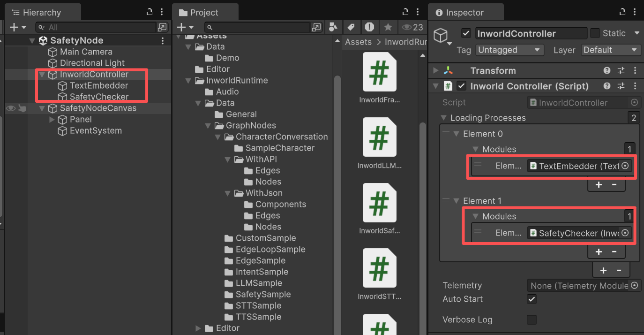The width and height of the screenshot is (644, 335).
Task: Open Transform component preset settings icon
Action: click(x=621, y=71)
